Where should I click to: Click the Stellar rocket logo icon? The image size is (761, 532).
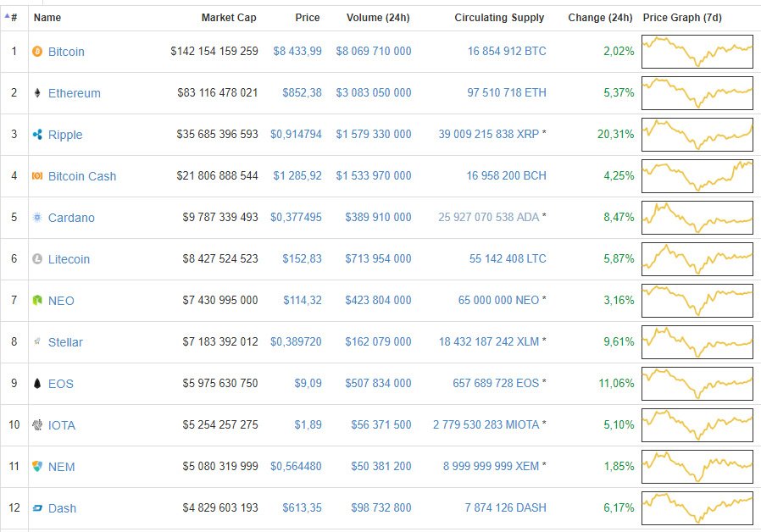(x=37, y=341)
